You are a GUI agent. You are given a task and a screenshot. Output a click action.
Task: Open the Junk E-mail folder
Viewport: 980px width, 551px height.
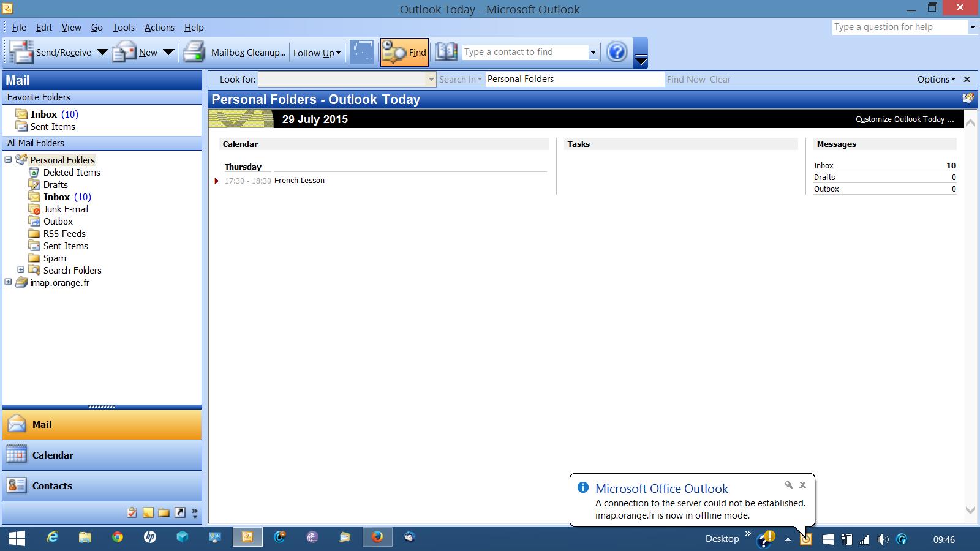65,209
